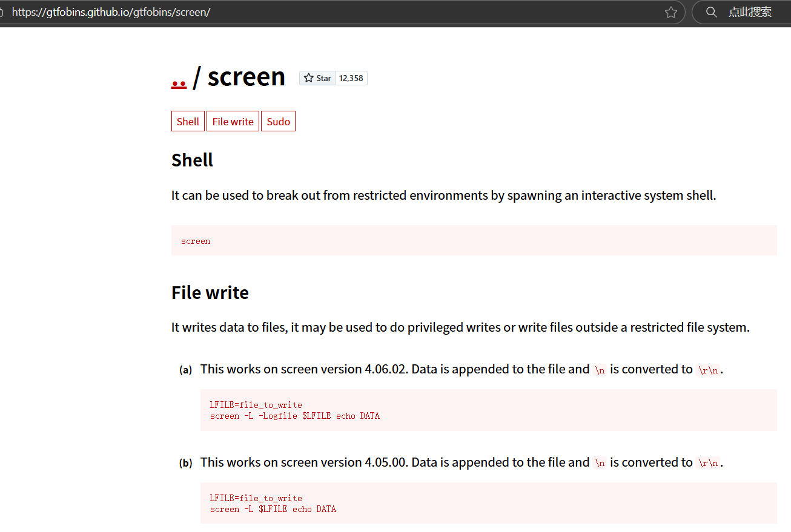791x532 pixels.
Task: Click the (a) list marker
Action: 185,370
